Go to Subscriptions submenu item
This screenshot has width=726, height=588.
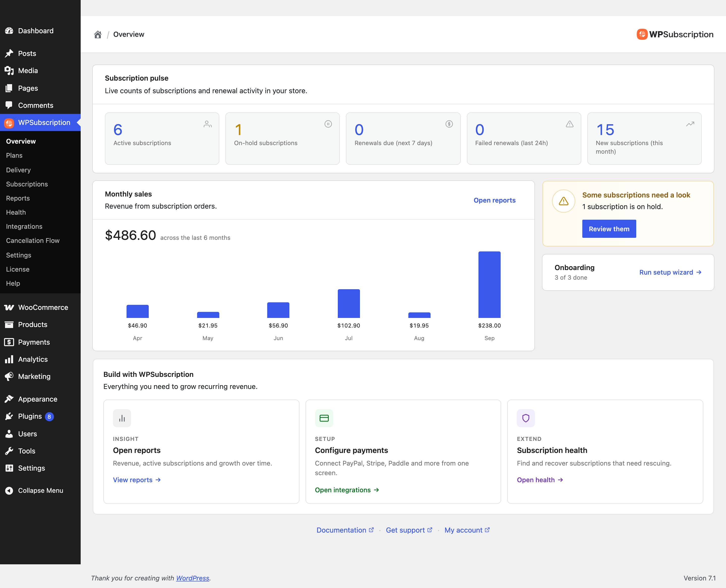pos(27,184)
